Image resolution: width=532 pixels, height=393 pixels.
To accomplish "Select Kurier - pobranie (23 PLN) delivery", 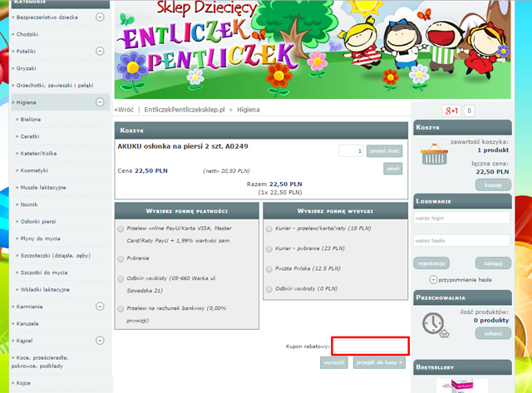I will [x=268, y=248].
